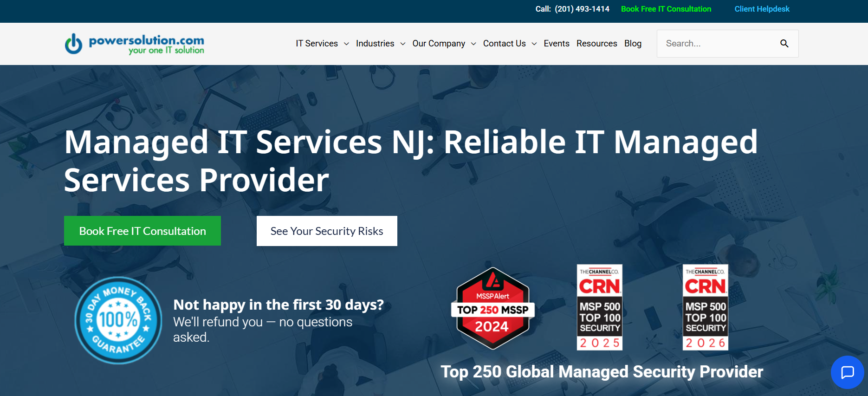Open the Blog link in navigation
Viewport: 868px width, 396px height.
633,43
